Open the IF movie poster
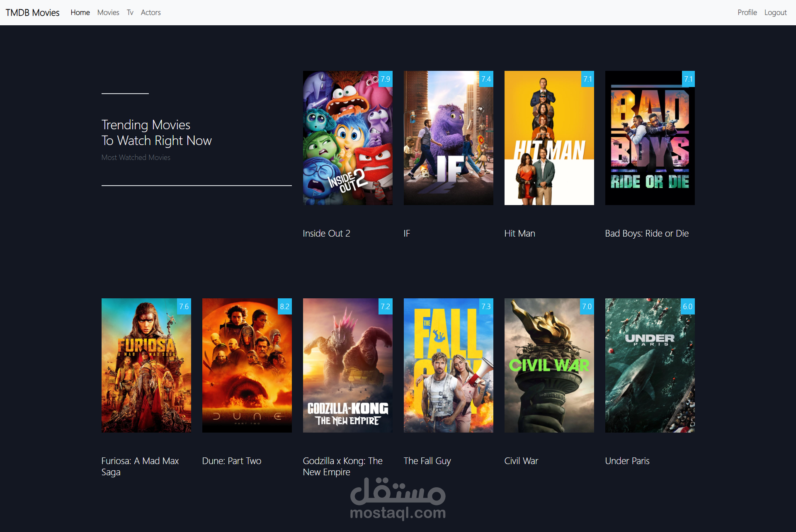Image resolution: width=796 pixels, height=532 pixels. pyautogui.click(x=448, y=138)
